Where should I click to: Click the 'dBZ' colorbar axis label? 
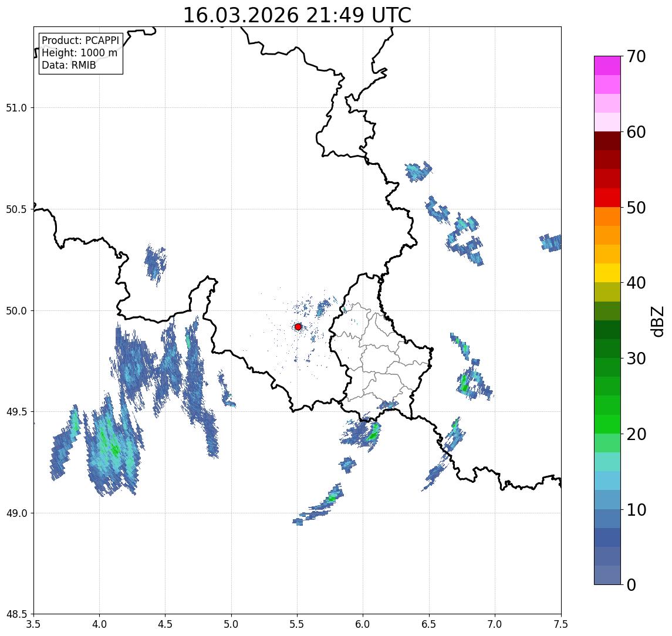tap(657, 322)
